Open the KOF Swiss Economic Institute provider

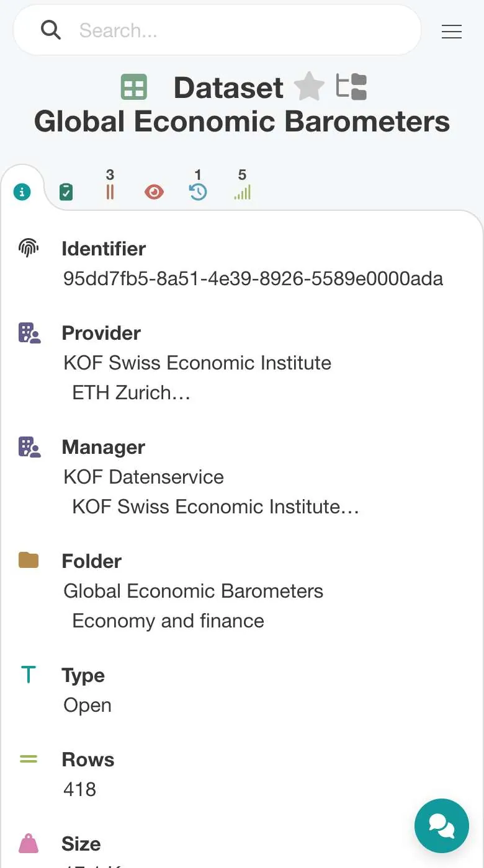(197, 363)
